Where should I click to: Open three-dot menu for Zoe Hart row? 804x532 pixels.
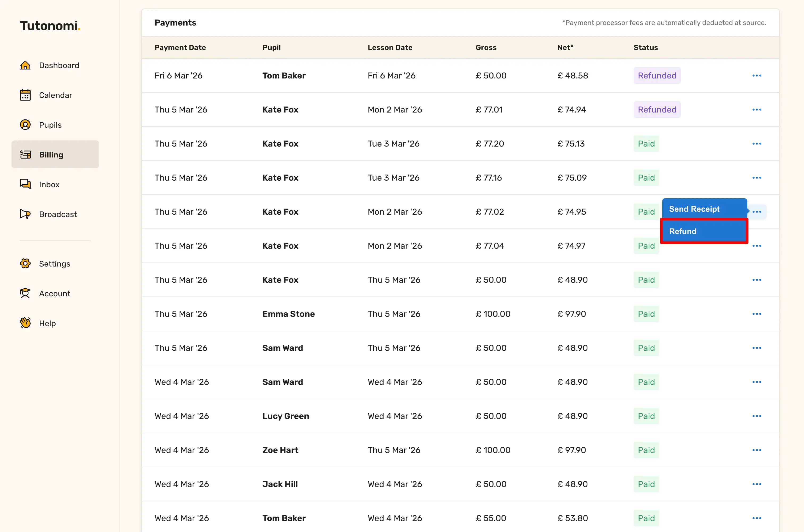click(756, 450)
